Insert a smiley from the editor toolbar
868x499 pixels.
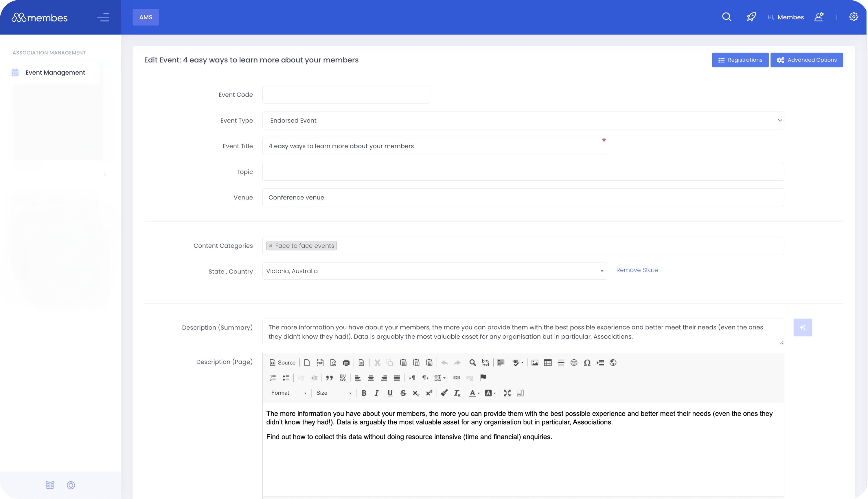[x=574, y=363]
